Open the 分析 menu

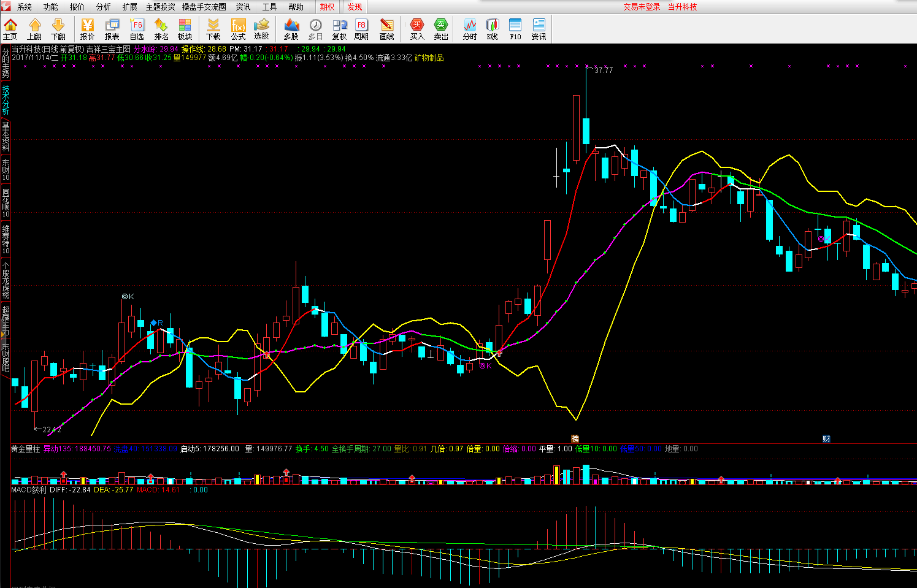point(104,7)
